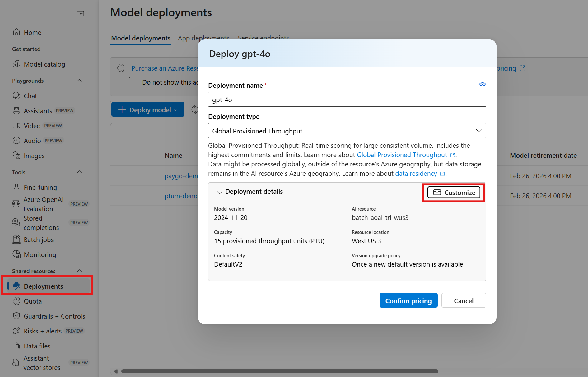Viewport: 588px width, 377px height.
Task: Click the Home icon in sidebar
Action: 16,32
